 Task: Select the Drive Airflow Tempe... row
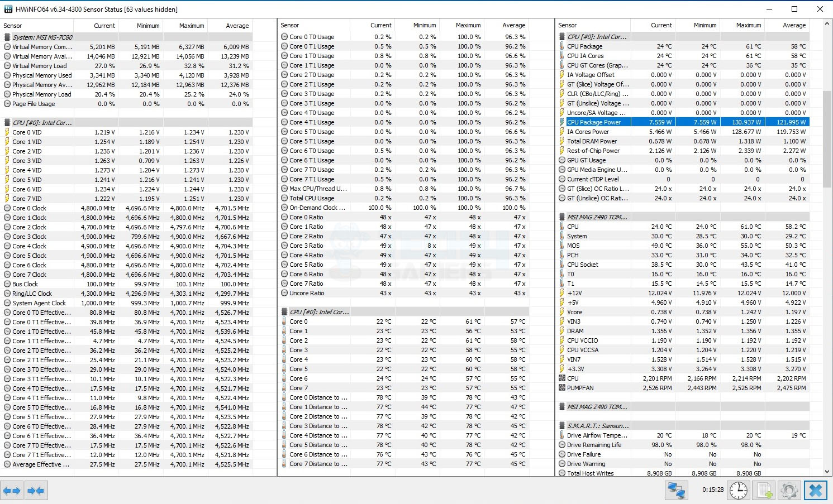683,435
